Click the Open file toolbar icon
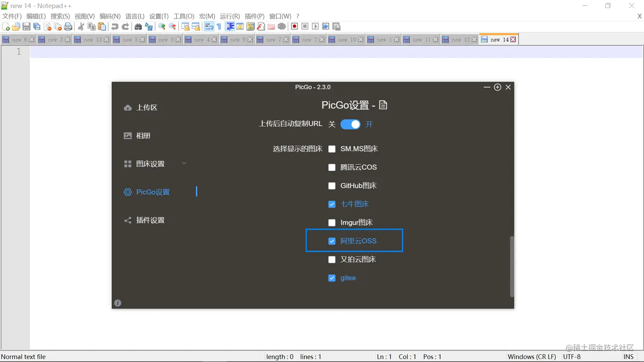The width and height of the screenshot is (644, 362). point(16,26)
